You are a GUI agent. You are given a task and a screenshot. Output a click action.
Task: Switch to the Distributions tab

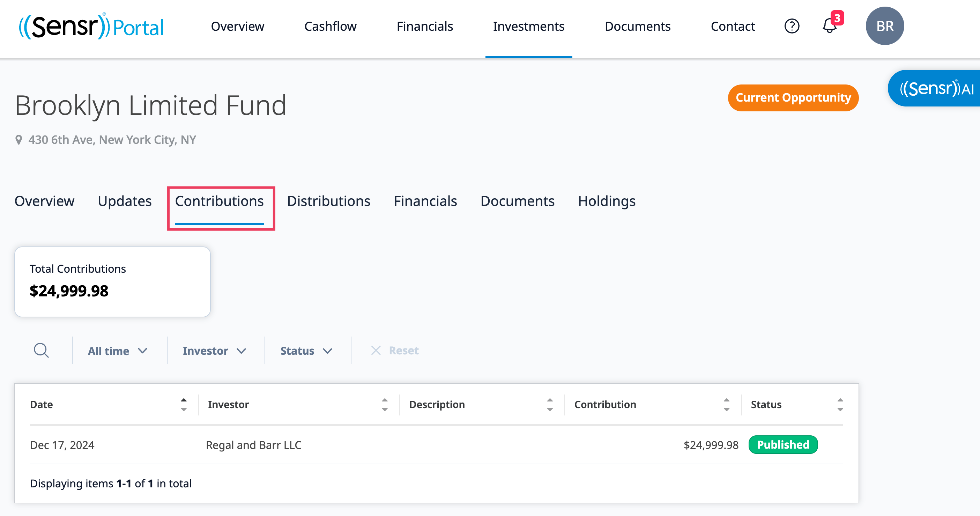pos(328,201)
